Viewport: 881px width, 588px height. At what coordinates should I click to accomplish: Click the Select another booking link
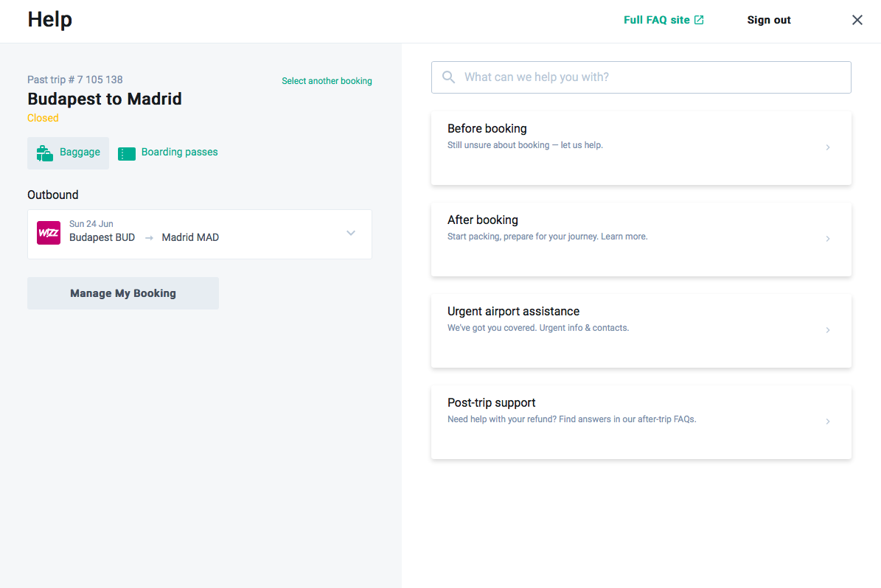[x=327, y=80]
